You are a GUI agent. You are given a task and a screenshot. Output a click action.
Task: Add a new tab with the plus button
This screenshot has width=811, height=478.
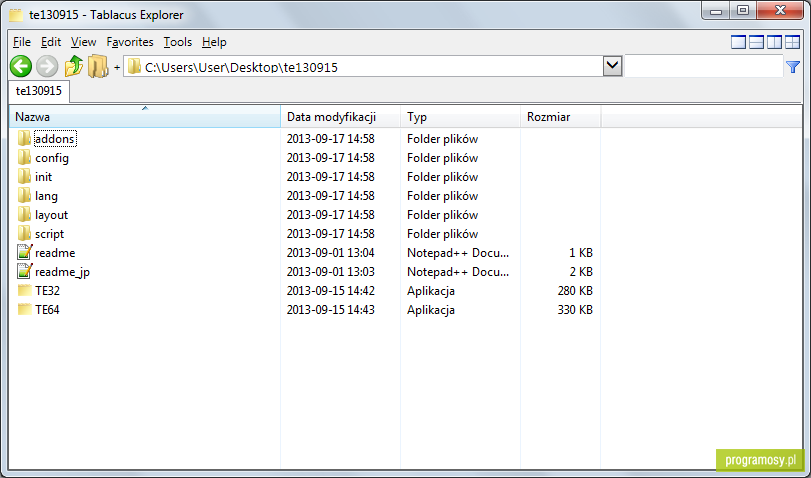[x=117, y=67]
